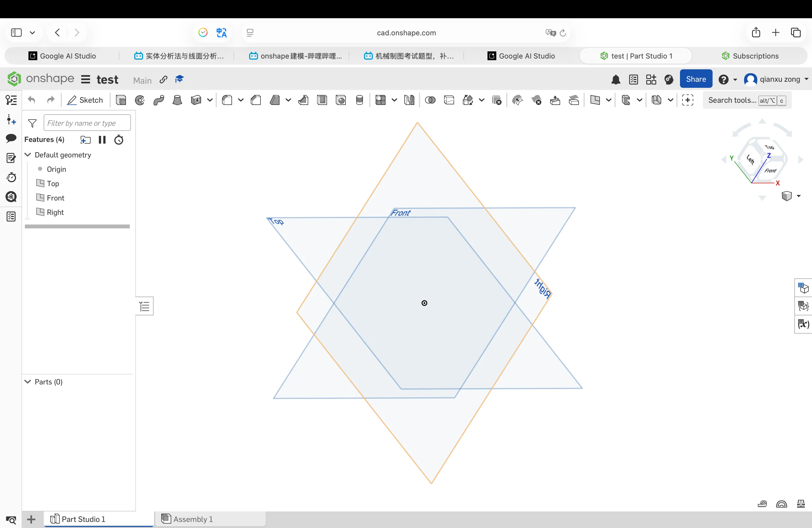
Task: Collapse the Default geometry tree
Action: coord(28,155)
